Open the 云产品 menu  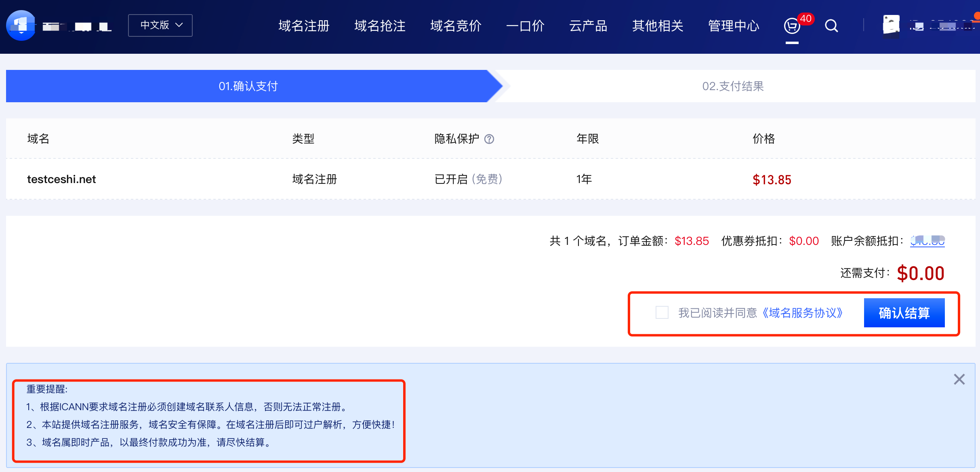[588, 26]
